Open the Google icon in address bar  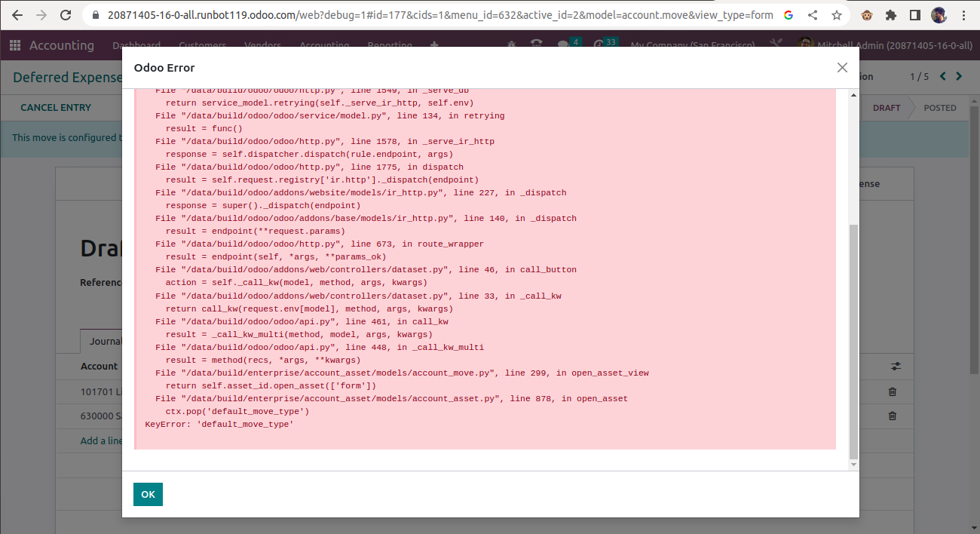[x=789, y=15]
